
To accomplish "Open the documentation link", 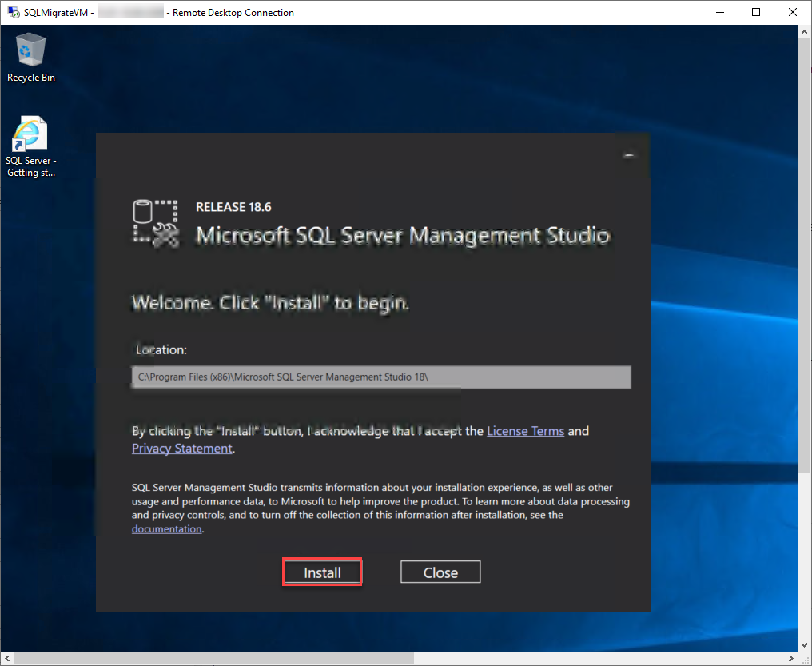I will click(x=166, y=528).
